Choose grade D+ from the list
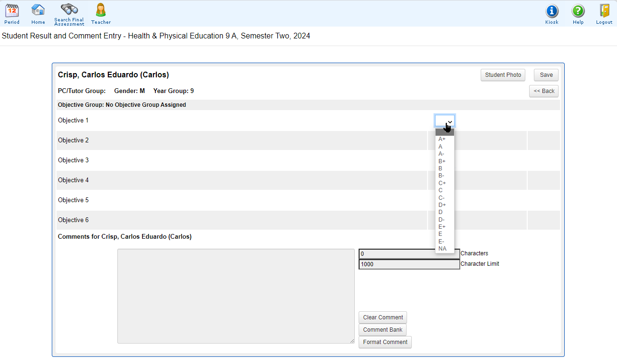This screenshot has height=364, width=617. point(442,205)
